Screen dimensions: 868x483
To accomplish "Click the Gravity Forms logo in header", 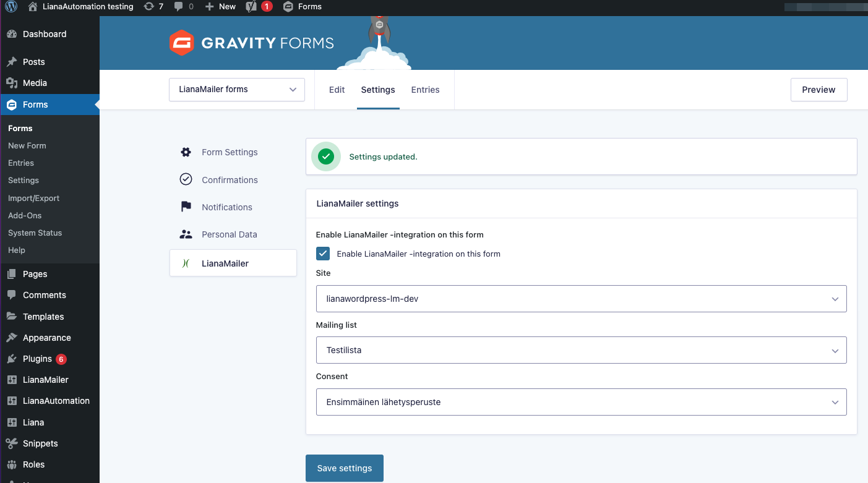I will pyautogui.click(x=251, y=43).
